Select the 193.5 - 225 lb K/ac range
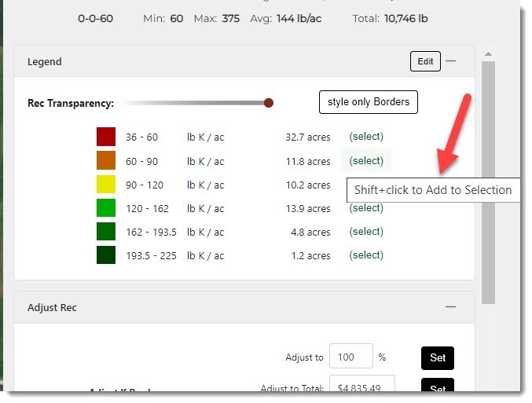532x403 pixels. point(366,255)
